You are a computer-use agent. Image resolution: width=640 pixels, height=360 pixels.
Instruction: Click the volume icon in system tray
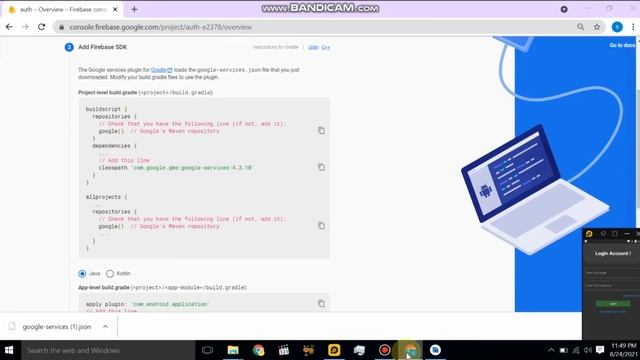(x=588, y=350)
